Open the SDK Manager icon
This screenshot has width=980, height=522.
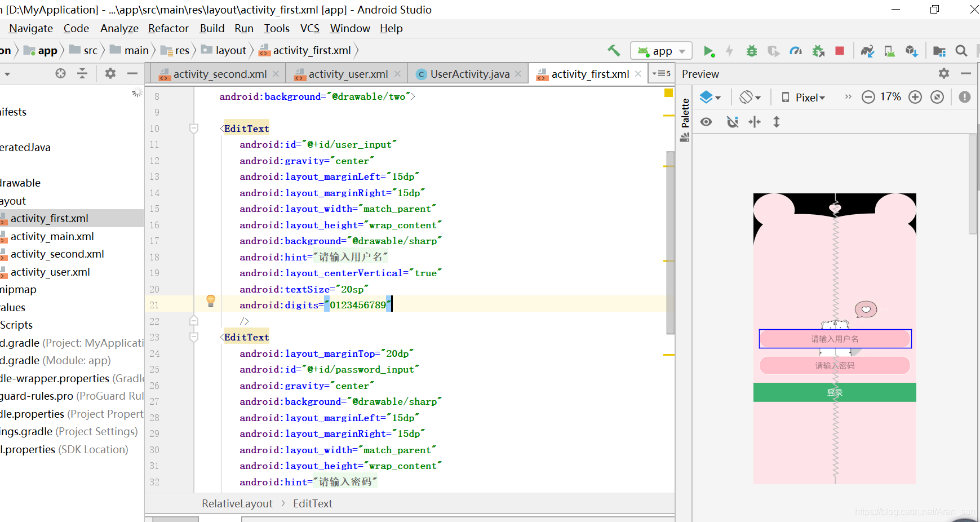(x=912, y=51)
